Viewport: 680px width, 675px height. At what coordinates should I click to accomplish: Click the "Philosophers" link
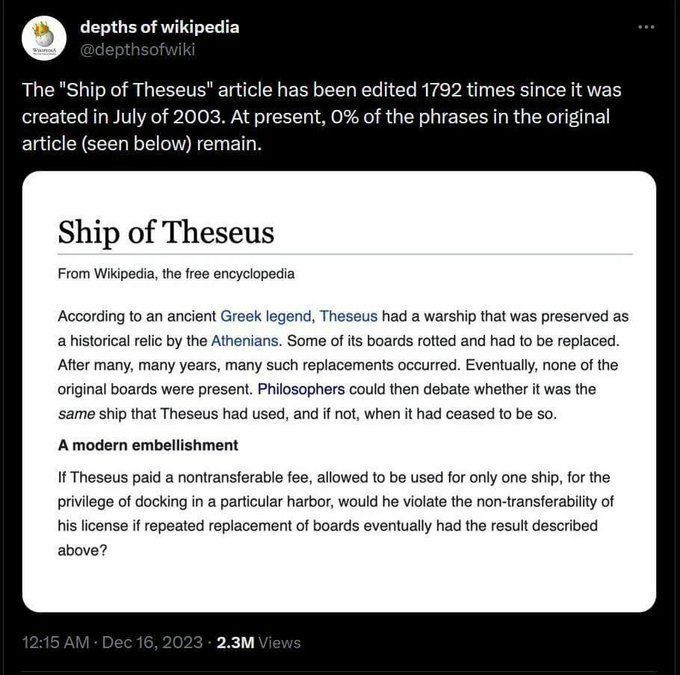coord(301,387)
